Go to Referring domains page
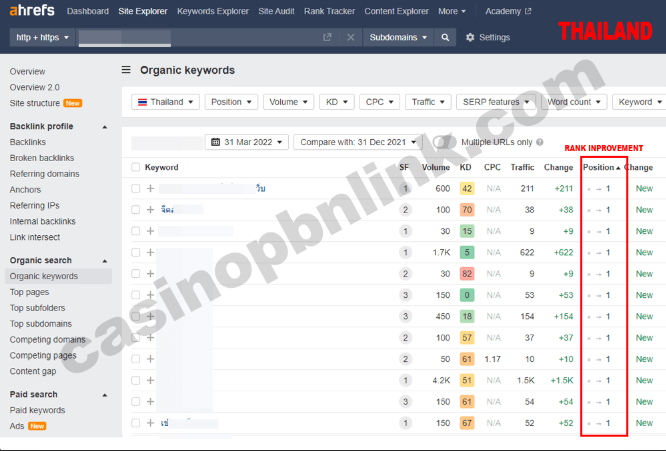666x451 pixels. point(44,174)
